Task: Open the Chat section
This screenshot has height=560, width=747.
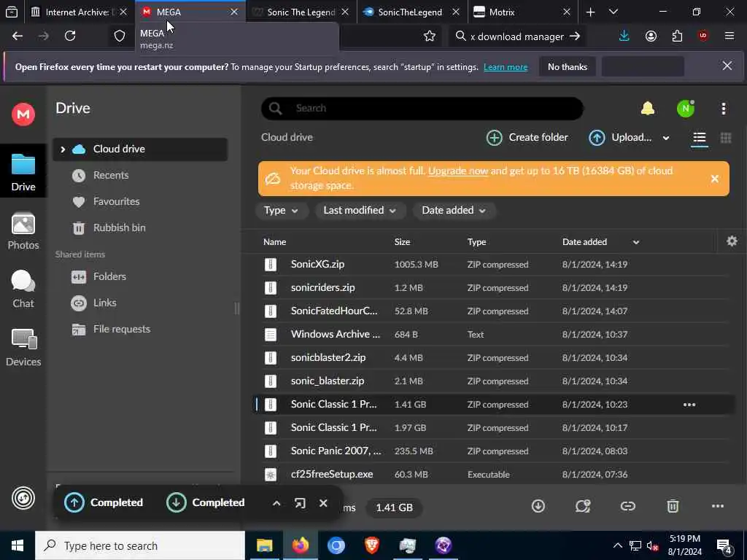Action: [23, 289]
